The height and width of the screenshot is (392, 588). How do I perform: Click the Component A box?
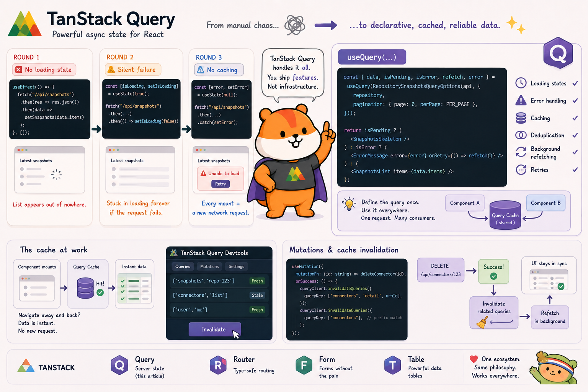pyautogui.click(x=465, y=203)
